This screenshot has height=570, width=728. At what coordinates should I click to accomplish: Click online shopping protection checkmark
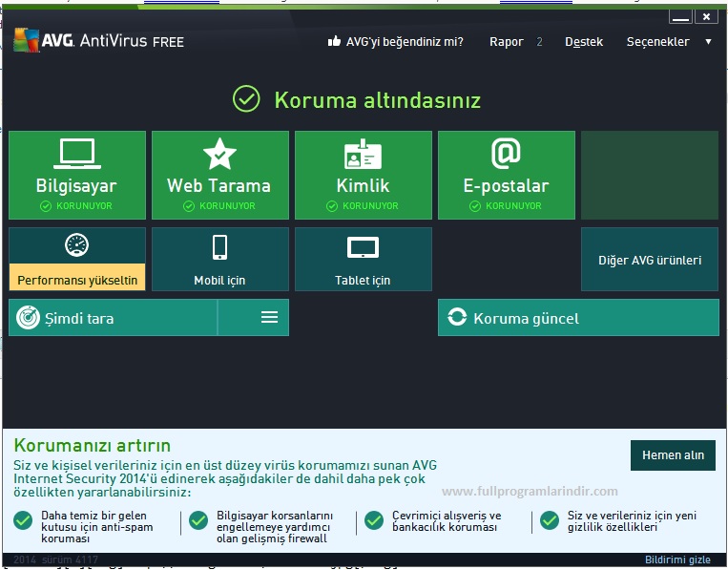[x=374, y=520]
